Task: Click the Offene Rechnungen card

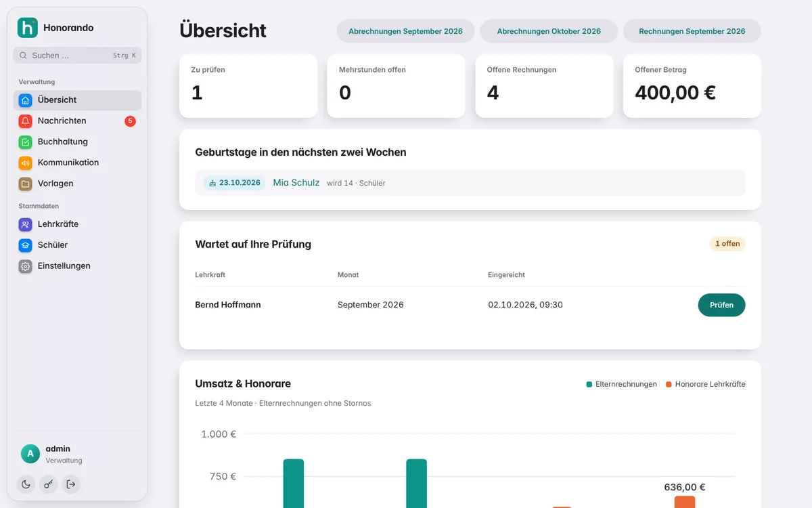Action: pos(544,86)
